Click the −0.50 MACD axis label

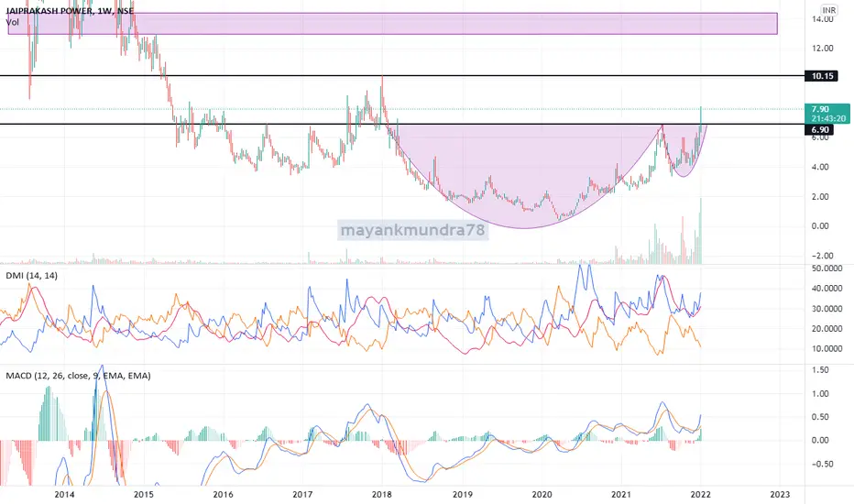click(x=823, y=464)
